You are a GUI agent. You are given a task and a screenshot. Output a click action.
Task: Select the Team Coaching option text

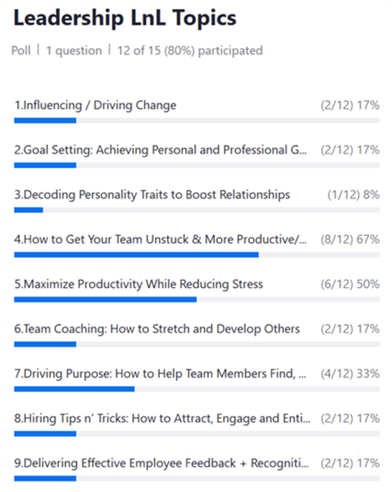157,329
